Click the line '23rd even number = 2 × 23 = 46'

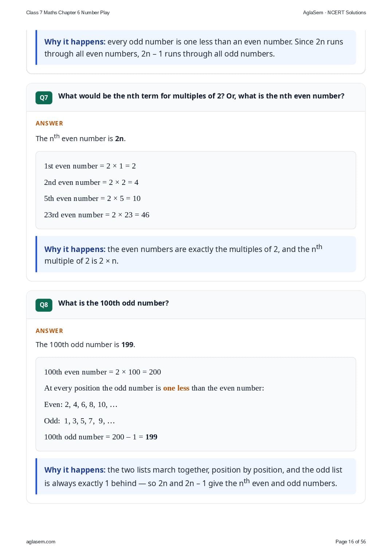[97, 215]
